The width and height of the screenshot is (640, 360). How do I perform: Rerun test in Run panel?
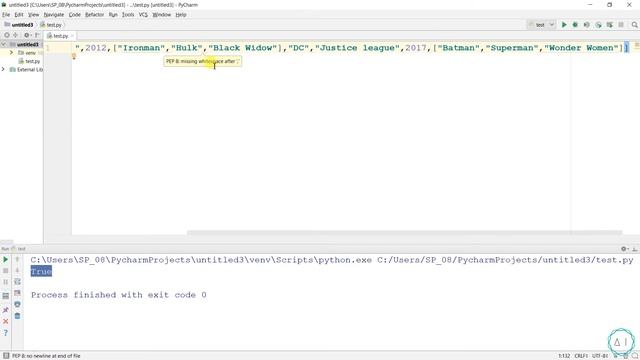point(6,260)
